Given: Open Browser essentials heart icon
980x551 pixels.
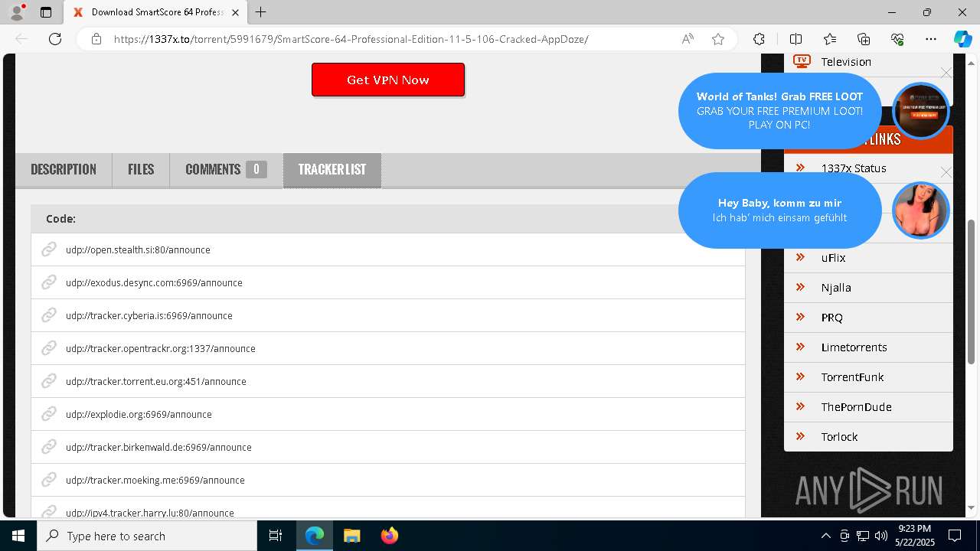Looking at the screenshot, I should point(897,39).
